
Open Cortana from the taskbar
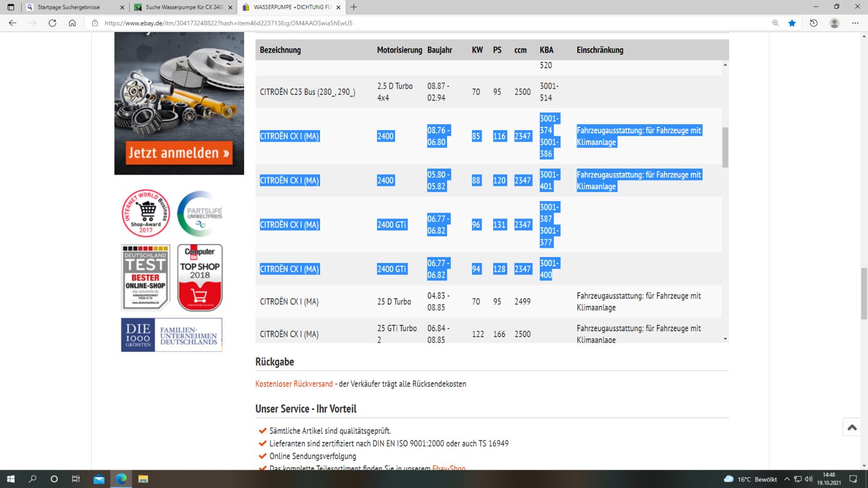pos(54,479)
